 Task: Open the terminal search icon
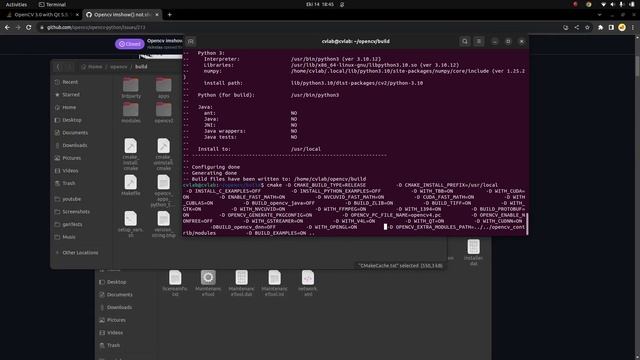[464, 41]
